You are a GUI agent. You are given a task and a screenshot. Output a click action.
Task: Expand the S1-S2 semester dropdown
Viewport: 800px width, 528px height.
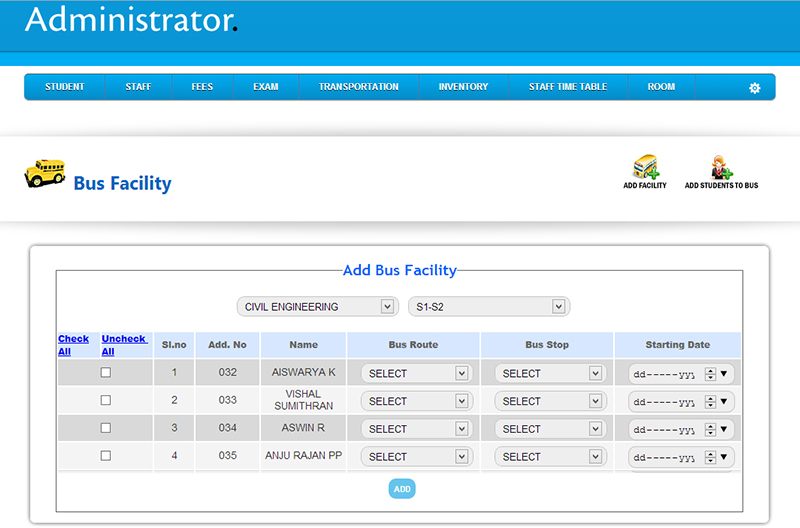click(x=488, y=307)
